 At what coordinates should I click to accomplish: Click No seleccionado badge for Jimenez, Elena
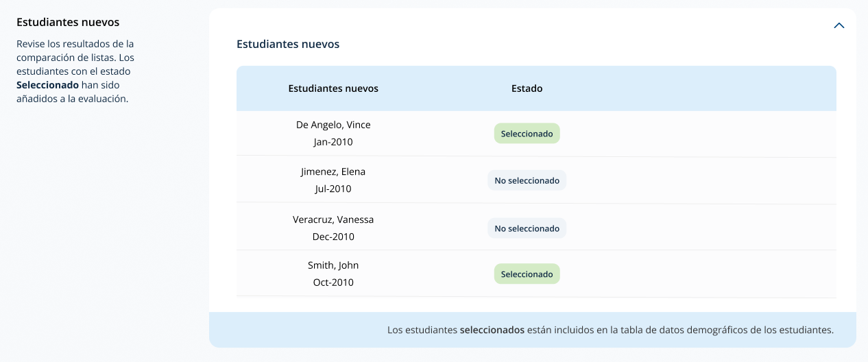[527, 181]
